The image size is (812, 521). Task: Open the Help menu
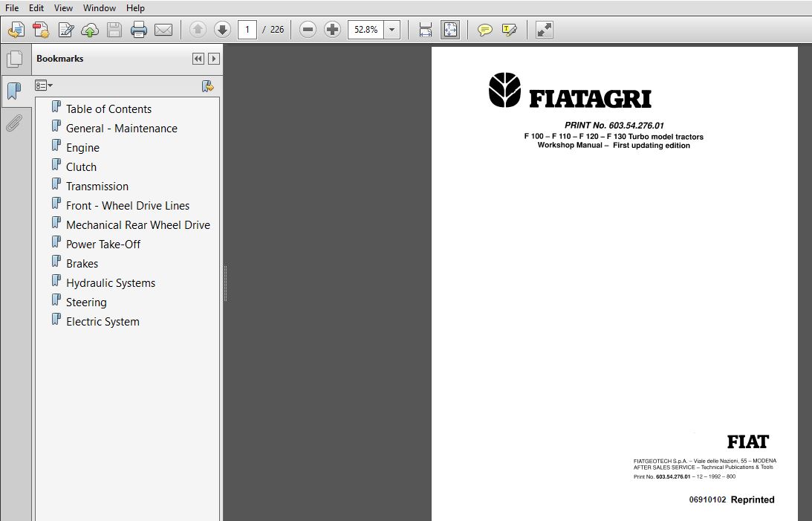(x=135, y=7)
